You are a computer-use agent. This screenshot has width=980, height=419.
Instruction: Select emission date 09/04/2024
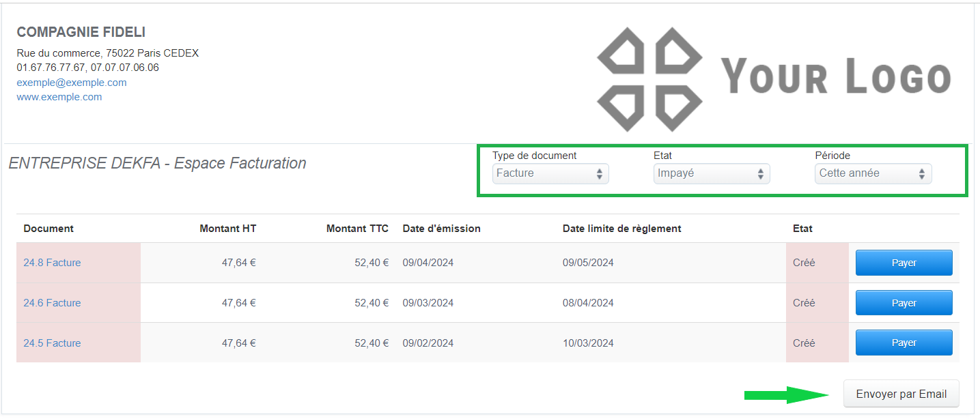428,263
